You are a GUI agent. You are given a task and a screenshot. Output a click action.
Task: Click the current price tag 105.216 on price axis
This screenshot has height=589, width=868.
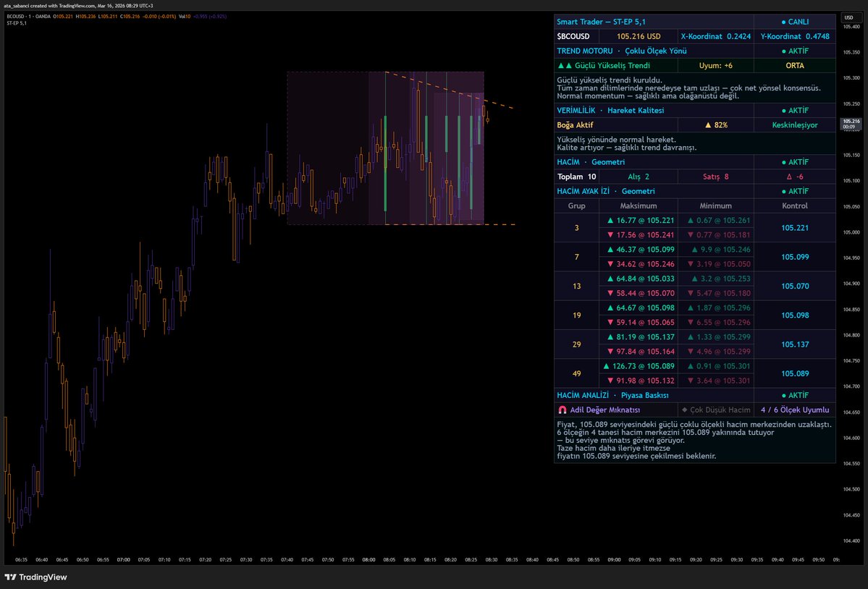[851, 123]
